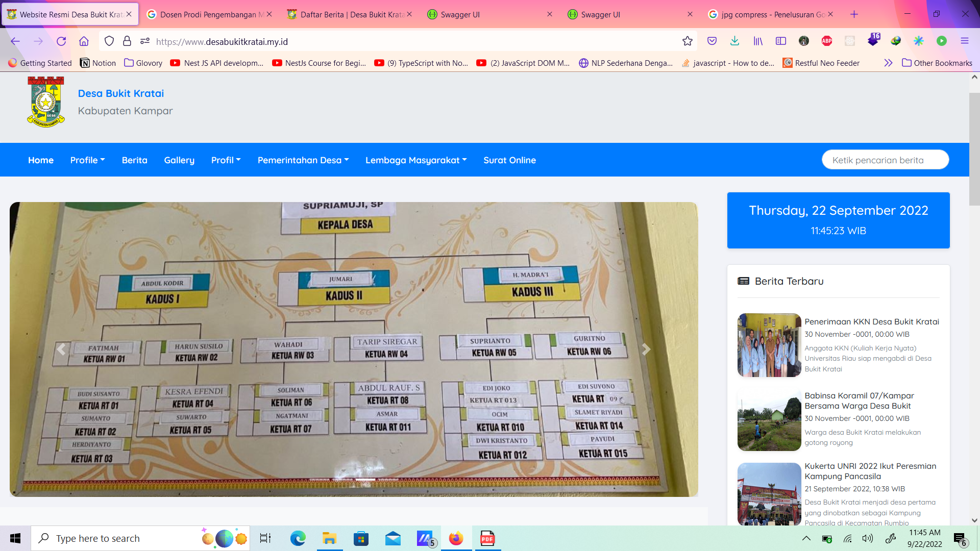Go to next carousel slide arrow
Image resolution: width=980 pixels, height=551 pixels.
click(646, 349)
